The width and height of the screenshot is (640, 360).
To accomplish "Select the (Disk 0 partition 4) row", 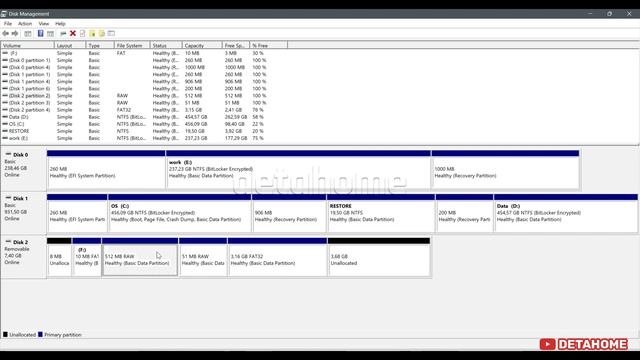I will (135, 67).
